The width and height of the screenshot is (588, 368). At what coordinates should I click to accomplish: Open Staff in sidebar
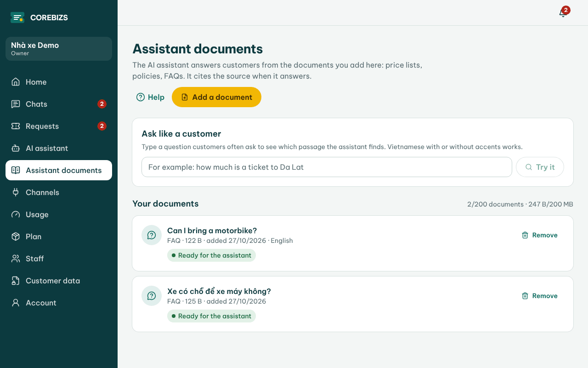(x=59, y=259)
